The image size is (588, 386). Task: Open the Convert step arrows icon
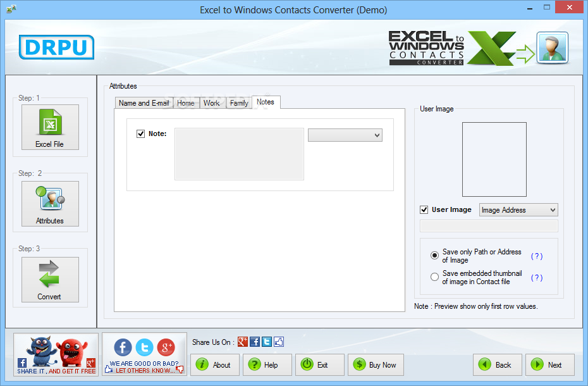tap(49, 274)
